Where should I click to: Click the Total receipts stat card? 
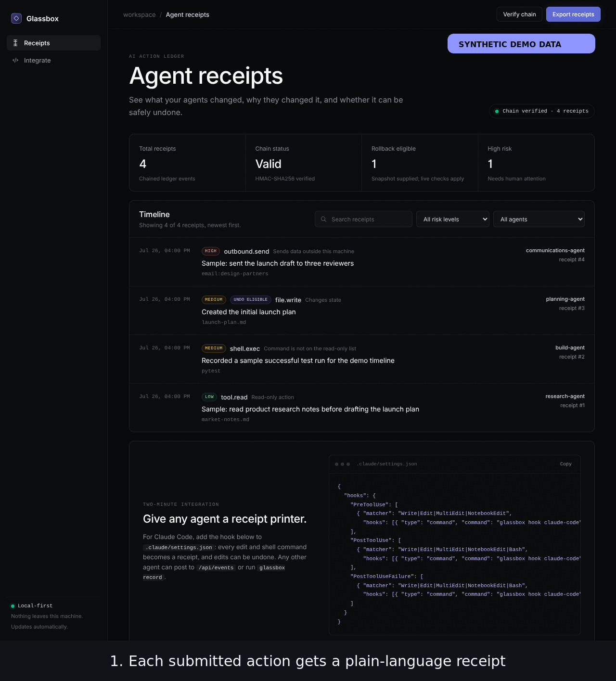(x=187, y=163)
